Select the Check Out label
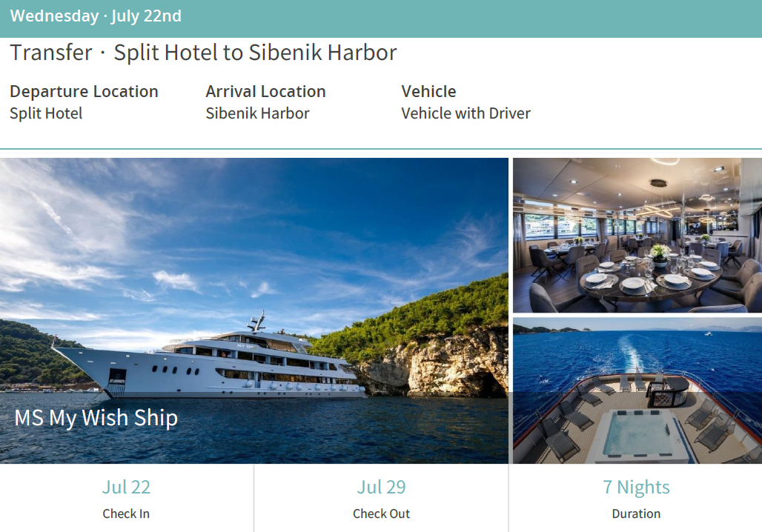This screenshot has height=532, width=762. (382, 513)
